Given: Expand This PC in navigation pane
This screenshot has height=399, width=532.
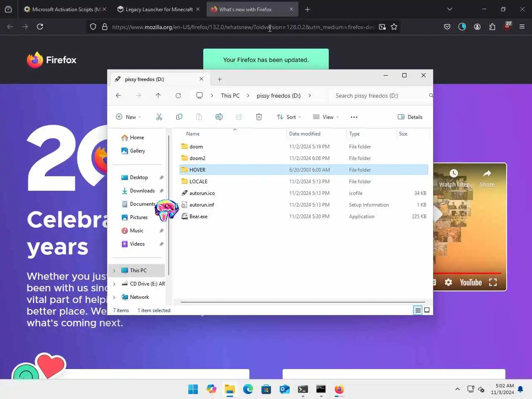Looking at the screenshot, I should coord(114,271).
